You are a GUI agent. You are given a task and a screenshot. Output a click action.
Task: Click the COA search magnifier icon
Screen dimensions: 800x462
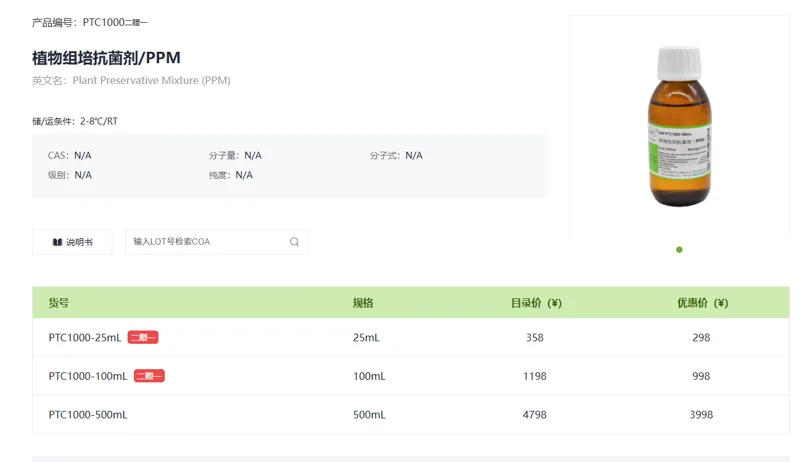[x=294, y=242]
